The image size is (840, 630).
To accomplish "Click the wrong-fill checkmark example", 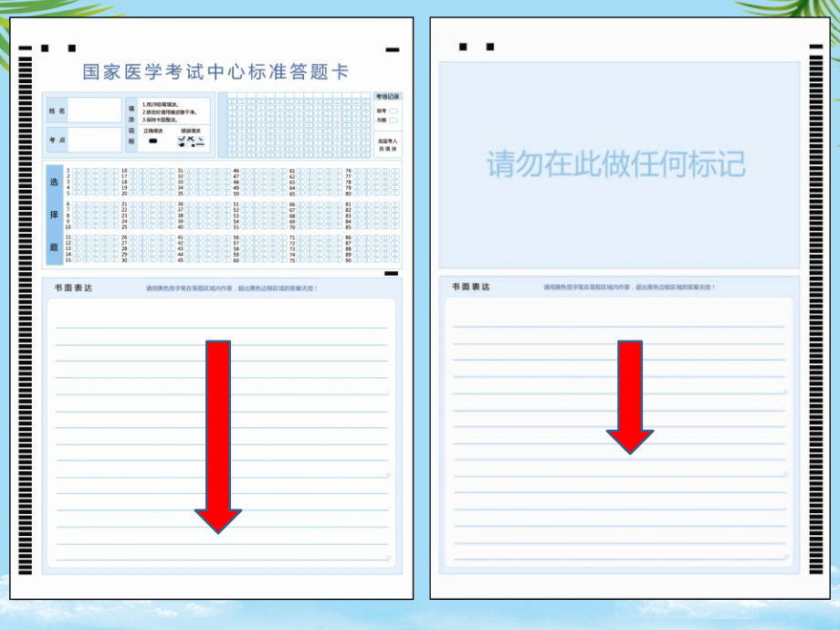I will [x=182, y=140].
